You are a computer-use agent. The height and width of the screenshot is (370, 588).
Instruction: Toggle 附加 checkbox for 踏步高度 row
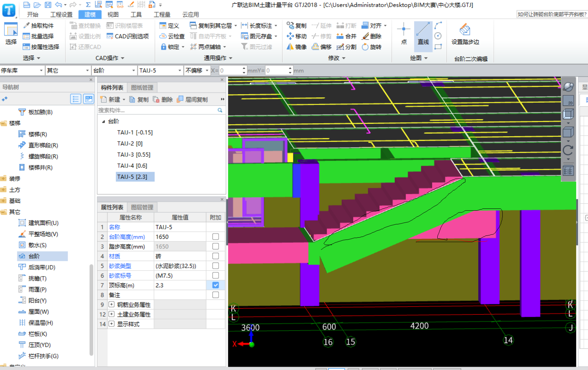coord(216,246)
